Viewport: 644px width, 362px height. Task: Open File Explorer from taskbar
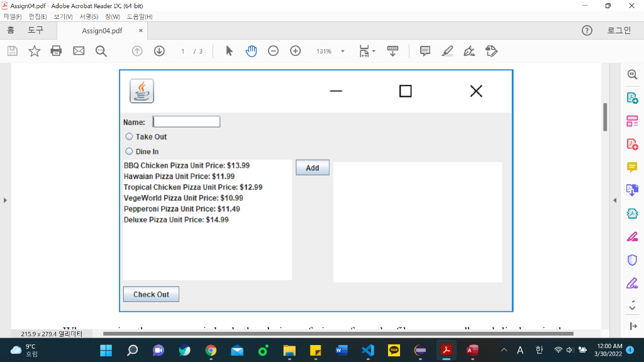pos(289,351)
